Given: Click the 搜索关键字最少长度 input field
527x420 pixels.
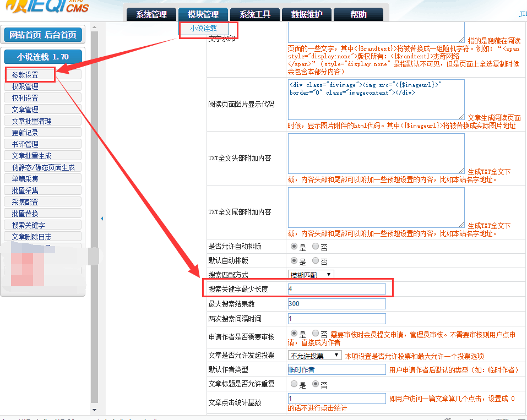Looking at the screenshot, I should pos(336,289).
